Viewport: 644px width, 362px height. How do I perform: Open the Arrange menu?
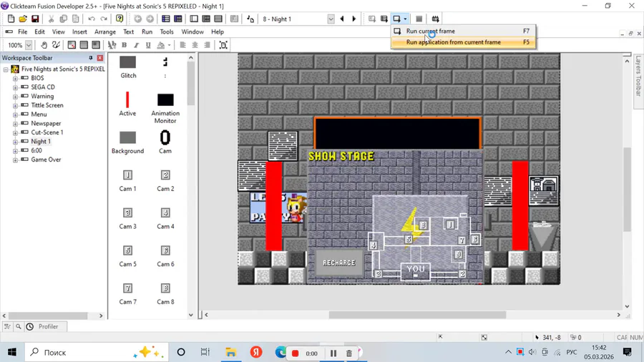point(105,31)
